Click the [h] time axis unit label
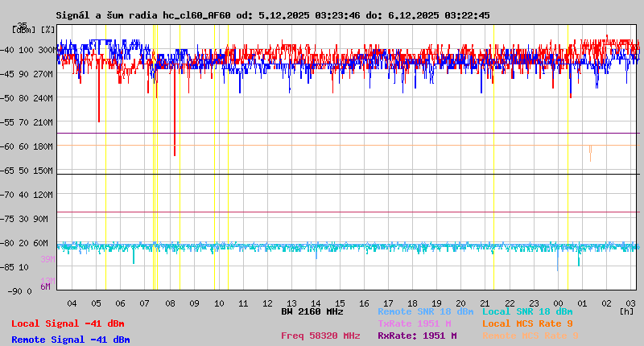The height and width of the screenshot is (346, 644). coord(626,311)
